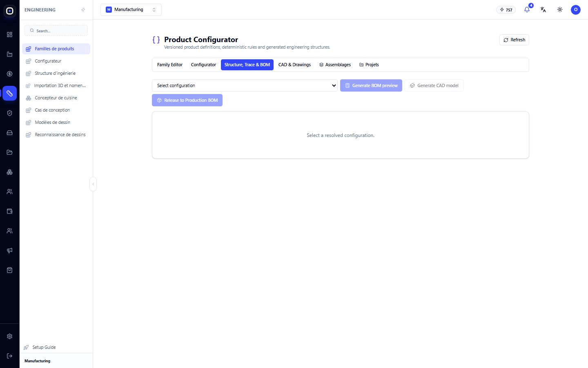Image resolution: width=588 pixels, height=368 pixels.
Task: Click Generate BOM preview button
Action: tap(371, 85)
